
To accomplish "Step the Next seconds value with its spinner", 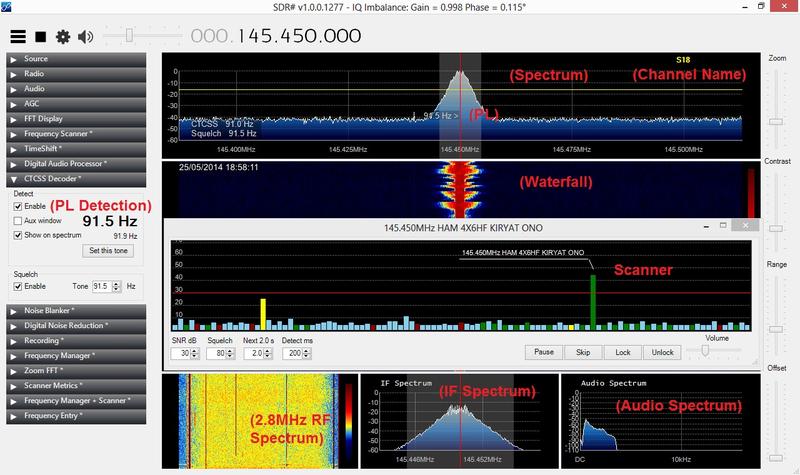I will 268,353.
